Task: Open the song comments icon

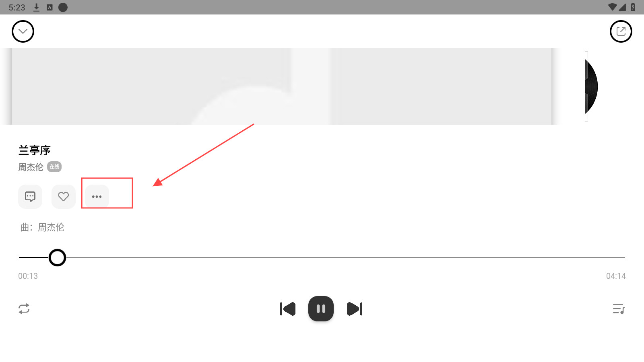Action: pos(30,197)
